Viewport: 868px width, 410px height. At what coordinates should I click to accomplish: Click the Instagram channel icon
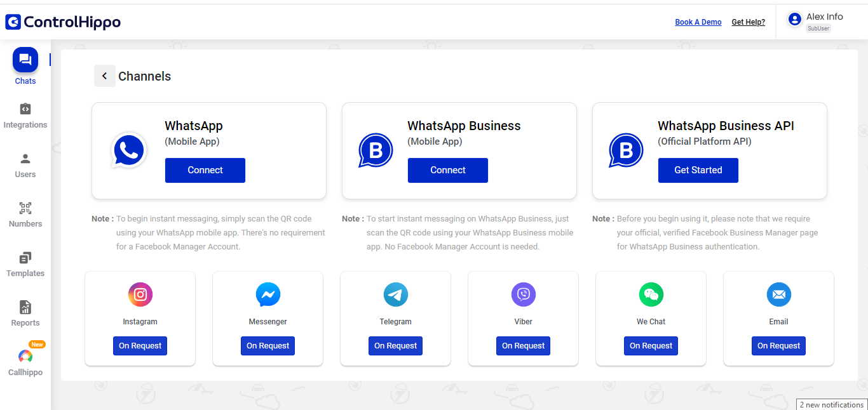[x=140, y=294]
